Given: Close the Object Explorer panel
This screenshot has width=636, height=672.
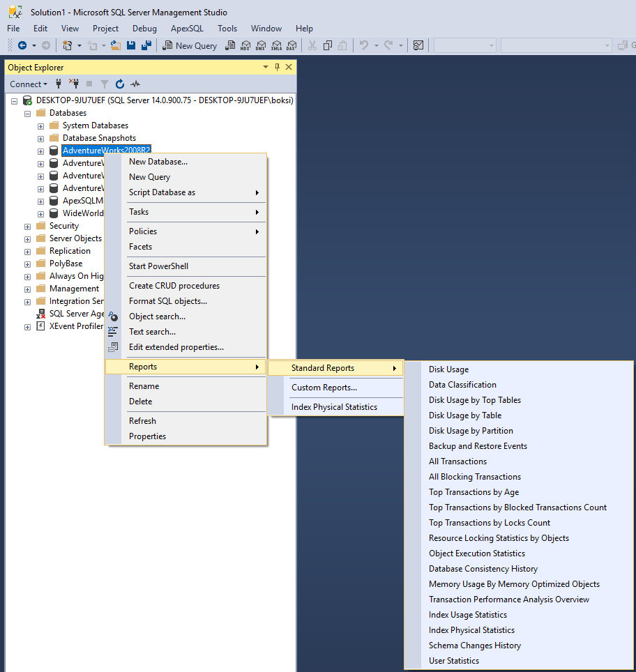Looking at the screenshot, I should (x=289, y=68).
